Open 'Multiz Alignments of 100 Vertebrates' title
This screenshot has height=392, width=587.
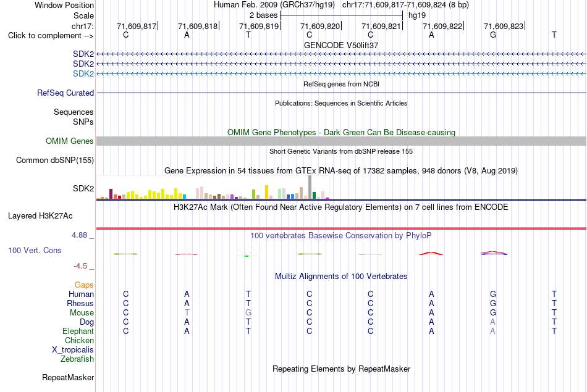(341, 277)
